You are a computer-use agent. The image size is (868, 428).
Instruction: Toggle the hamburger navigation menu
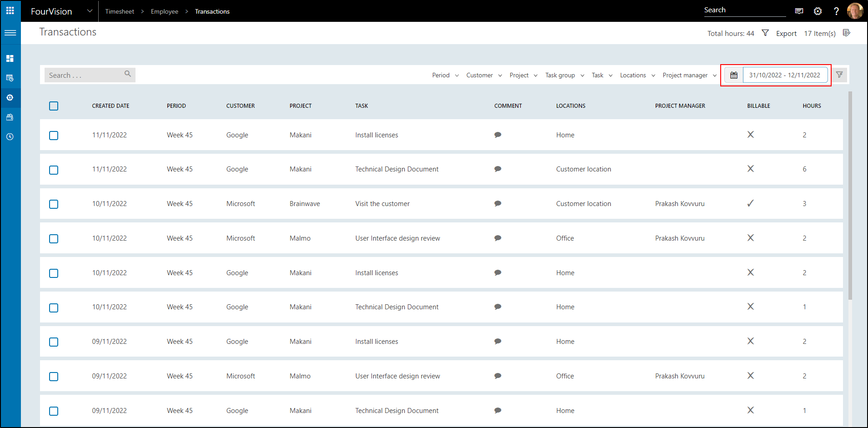10,33
